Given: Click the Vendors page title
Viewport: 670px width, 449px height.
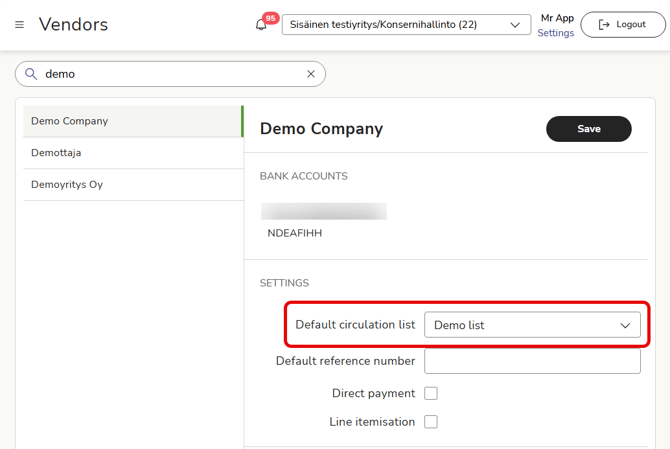Looking at the screenshot, I should pos(73,24).
